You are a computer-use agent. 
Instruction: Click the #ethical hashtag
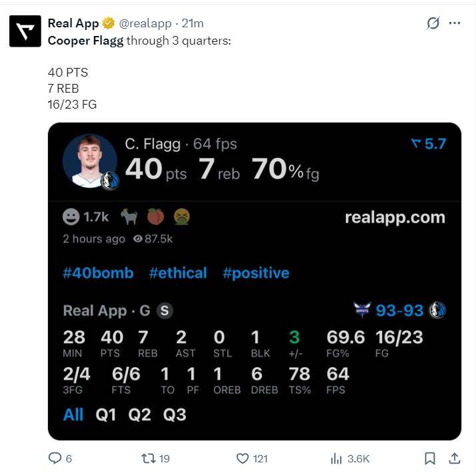(178, 273)
